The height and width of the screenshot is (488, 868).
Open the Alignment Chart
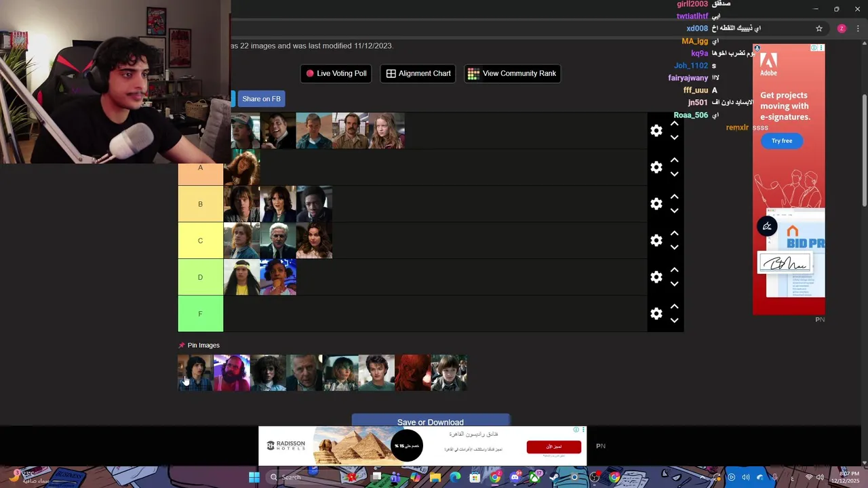tap(418, 73)
